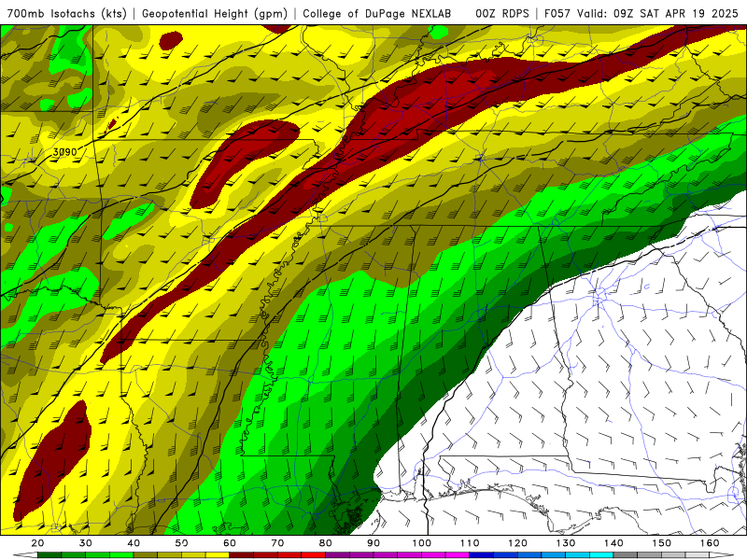Click the 70 value on the color scale

pyautogui.click(x=277, y=543)
